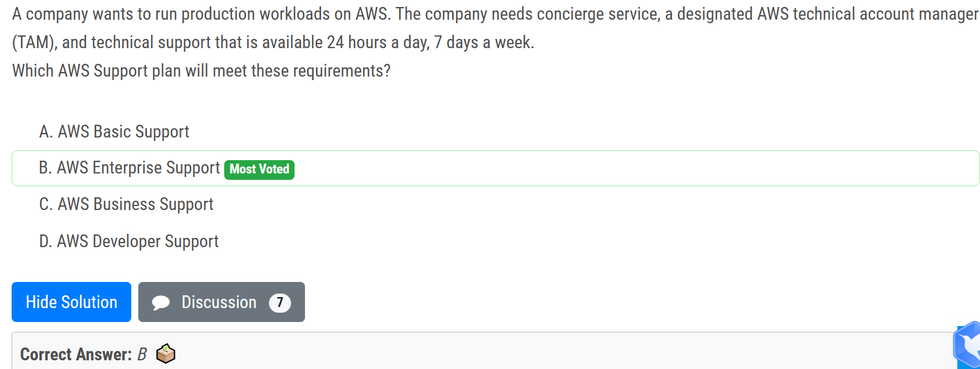Click the 'Which AWS Support plan' sentence
980x369 pixels.
(201, 71)
